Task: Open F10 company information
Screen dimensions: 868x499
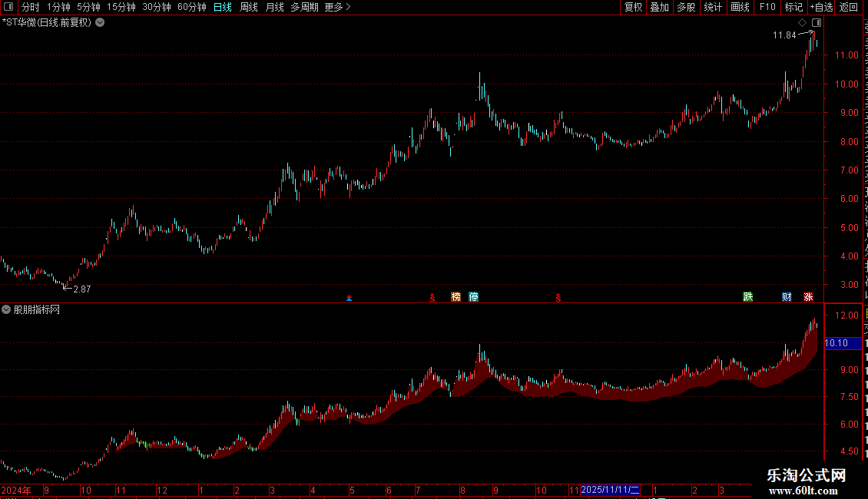Action: [x=767, y=7]
